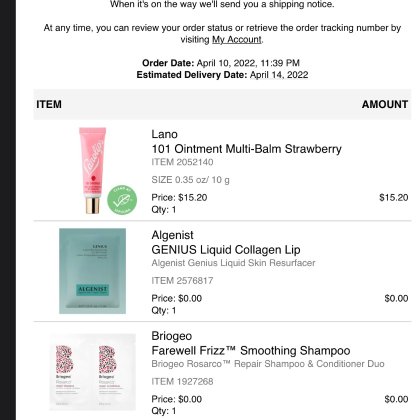Open Farewell Frizz Smoothing Shampoo title
The width and height of the screenshot is (420, 420).
251,351
